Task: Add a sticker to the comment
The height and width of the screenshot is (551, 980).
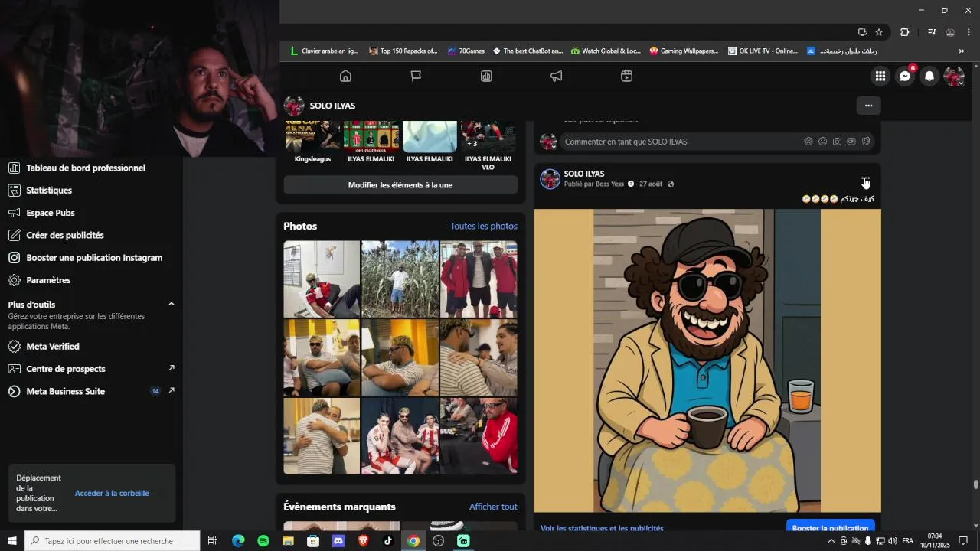Action: tap(866, 142)
